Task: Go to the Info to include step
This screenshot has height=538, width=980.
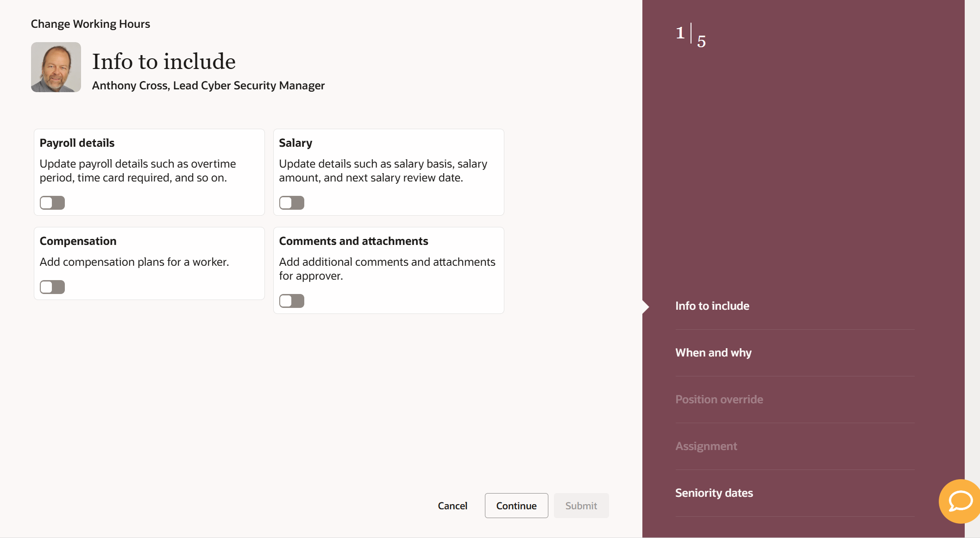Action: [x=712, y=306]
